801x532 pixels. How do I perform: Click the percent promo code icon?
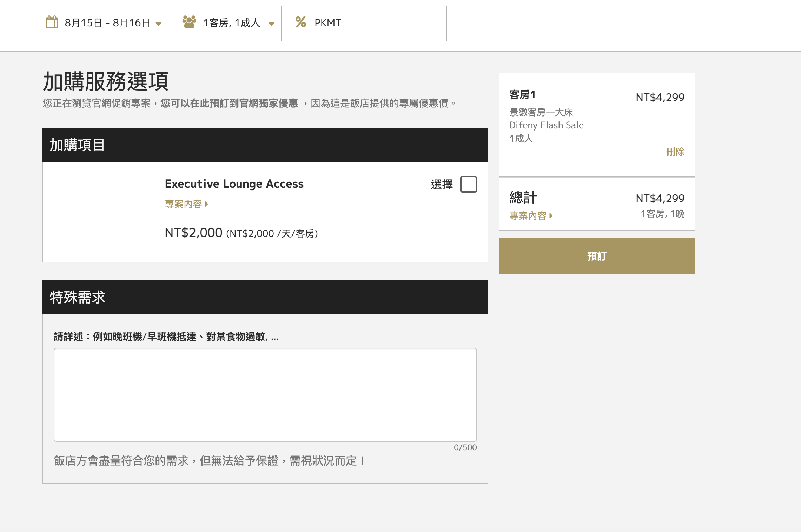[301, 22]
